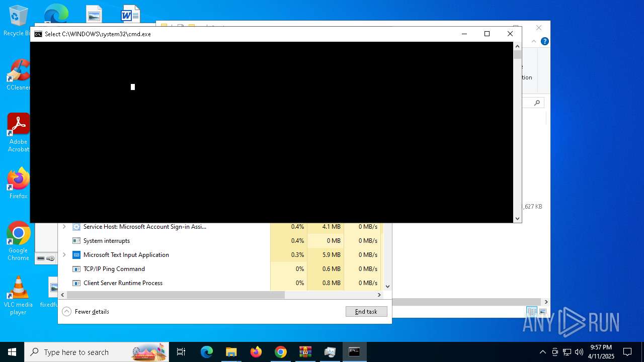Viewport: 644px width, 362px height.
Task: Select TCP/IP Ping Command process row
Action: (x=221, y=269)
